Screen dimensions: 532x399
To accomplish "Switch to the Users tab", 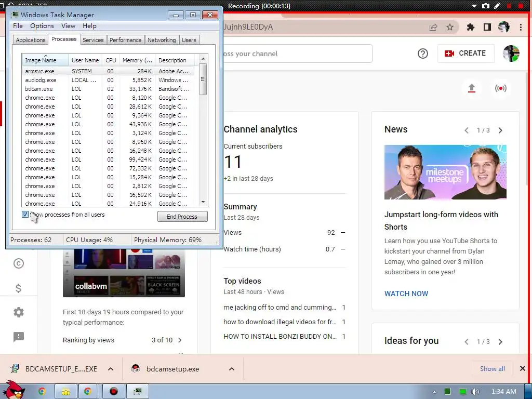I will (189, 40).
